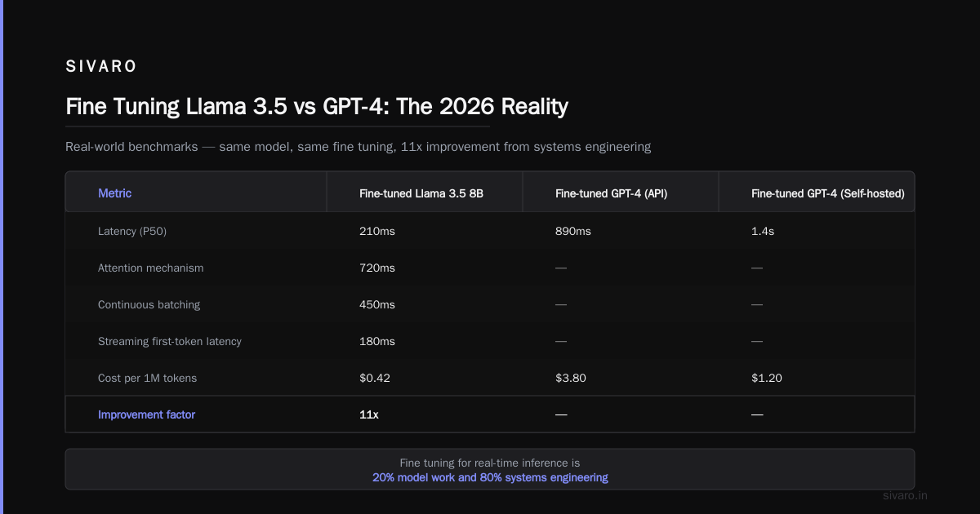Click the 20% model work highlighted text
Viewport: 980px width, 514px height.
pos(490,477)
